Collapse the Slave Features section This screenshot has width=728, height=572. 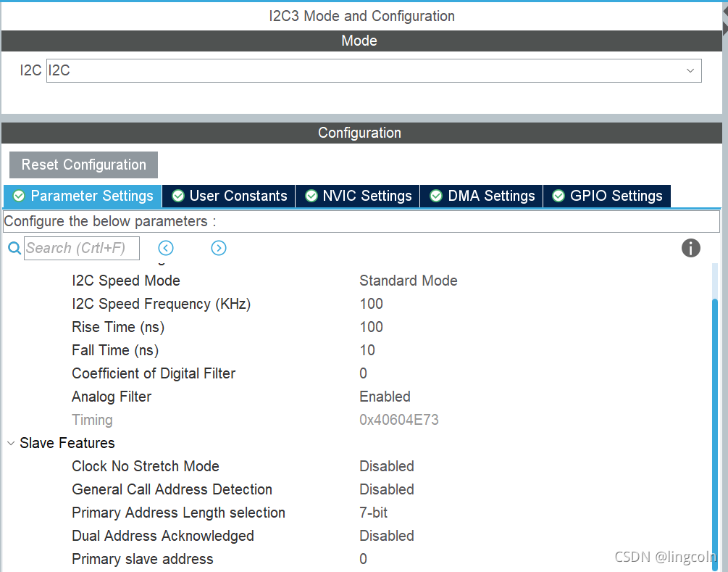[10, 442]
